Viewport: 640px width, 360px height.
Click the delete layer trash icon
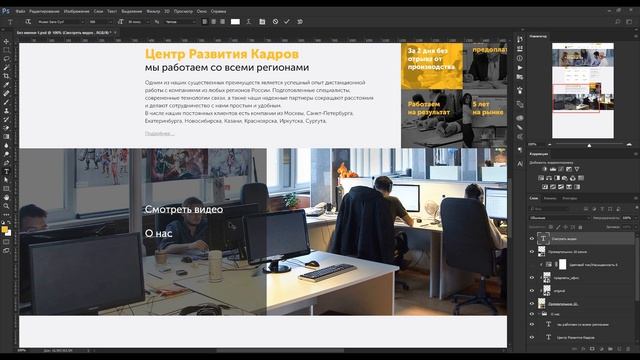tap(627, 349)
